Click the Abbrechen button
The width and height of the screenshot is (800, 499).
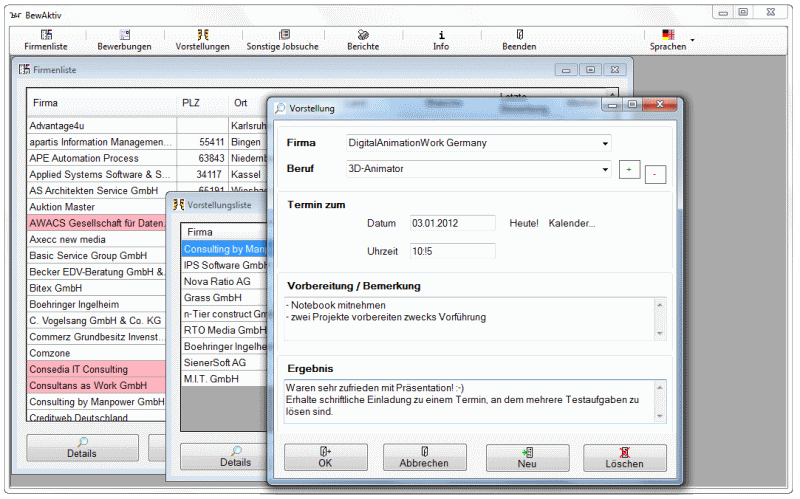tap(424, 457)
